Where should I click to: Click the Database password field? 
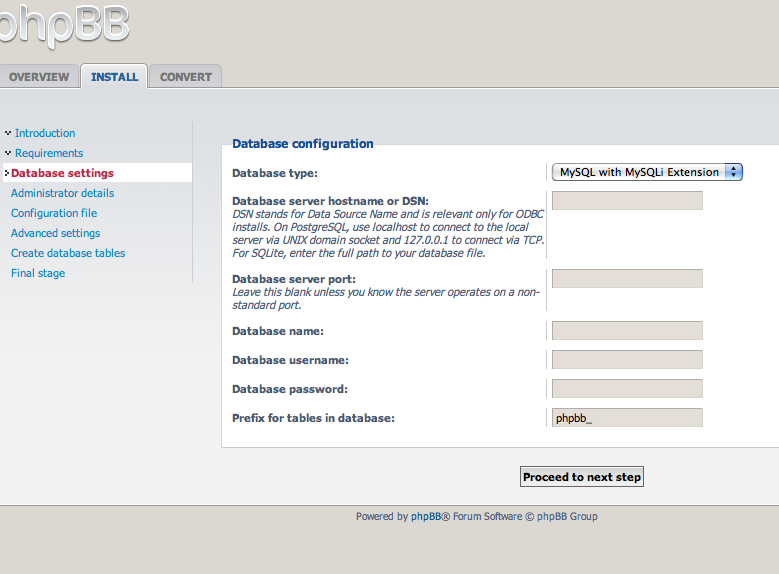tap(627, 389)
